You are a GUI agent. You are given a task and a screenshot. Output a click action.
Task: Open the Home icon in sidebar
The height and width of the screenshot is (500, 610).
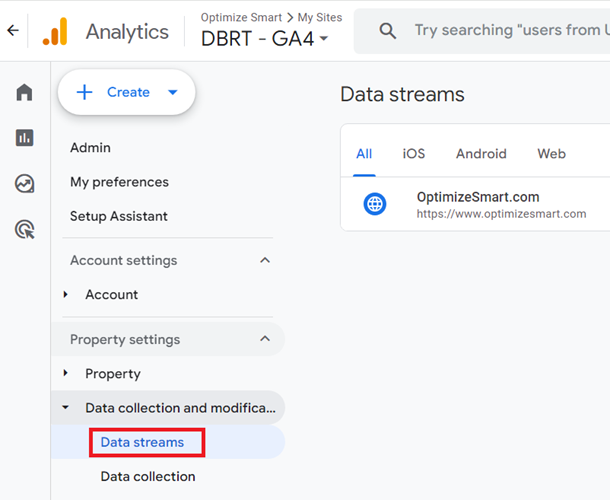coord(25,92)
